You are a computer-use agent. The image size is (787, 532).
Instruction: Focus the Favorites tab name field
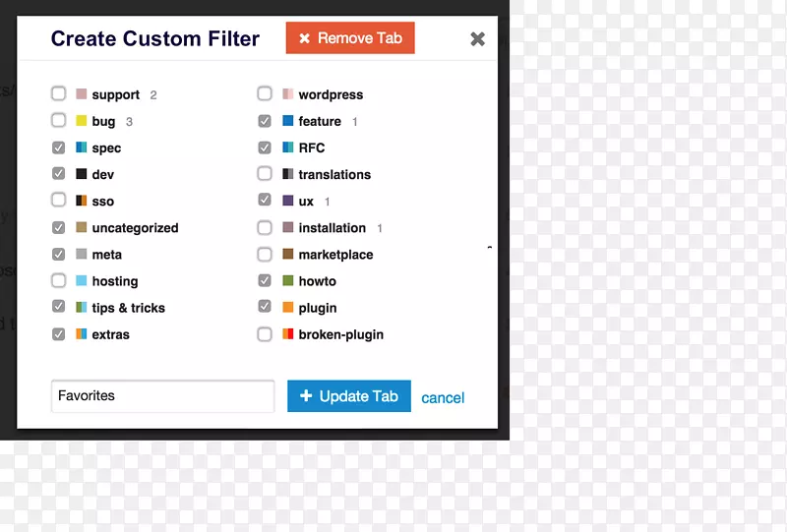point(162,396)
